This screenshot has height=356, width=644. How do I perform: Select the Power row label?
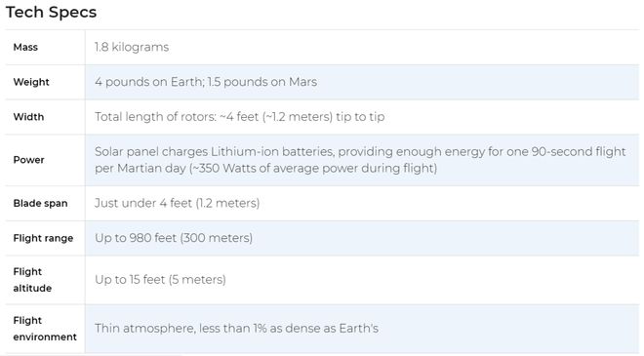[28, 160]
